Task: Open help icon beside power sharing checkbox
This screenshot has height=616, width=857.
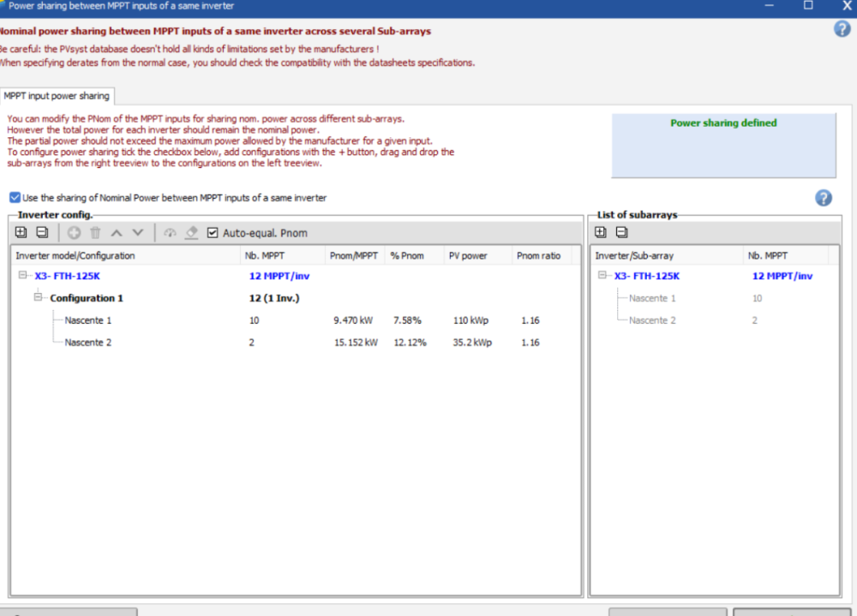Action: [823, 198]
